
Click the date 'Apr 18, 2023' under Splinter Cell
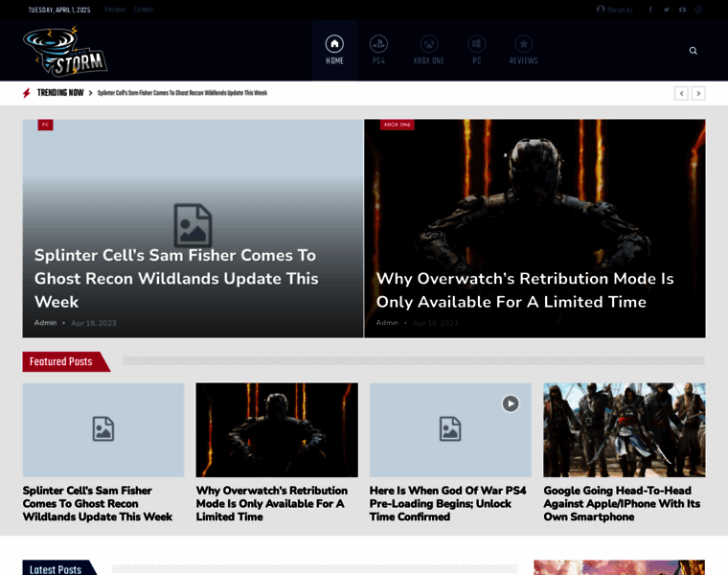94,323
